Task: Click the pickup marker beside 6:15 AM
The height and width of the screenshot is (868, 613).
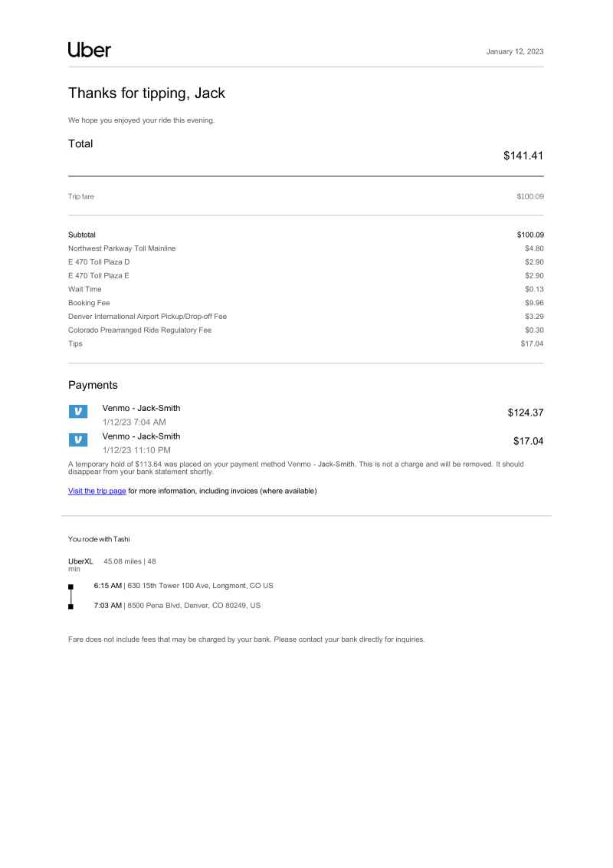Action: (71, 588)
